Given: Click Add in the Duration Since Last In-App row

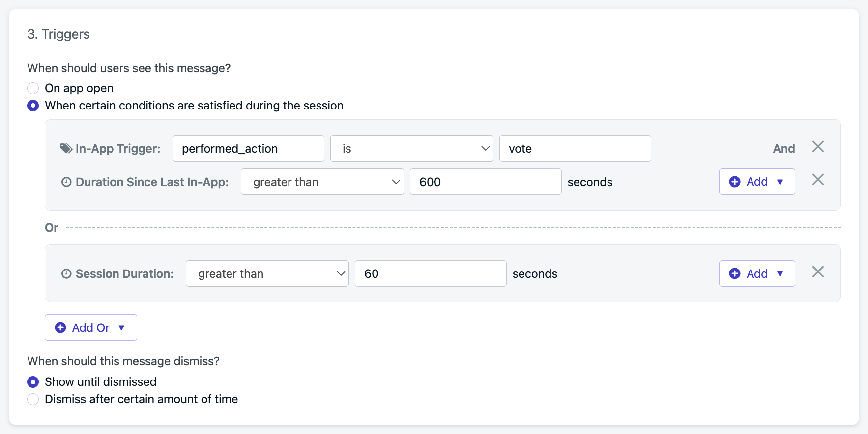Looking at the screenshot, I should 757,182.
